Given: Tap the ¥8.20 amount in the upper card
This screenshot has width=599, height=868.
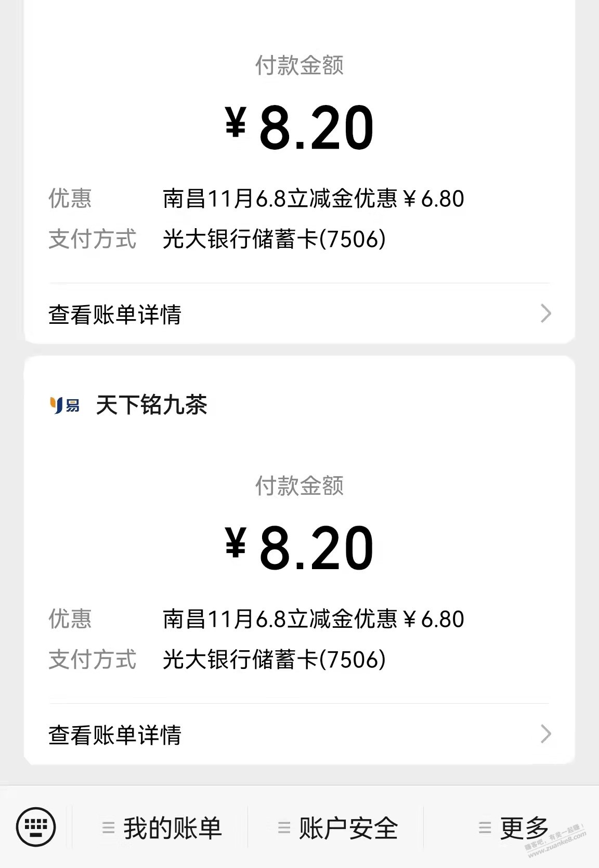Looking at the screenshot, I should click(299, 127).
